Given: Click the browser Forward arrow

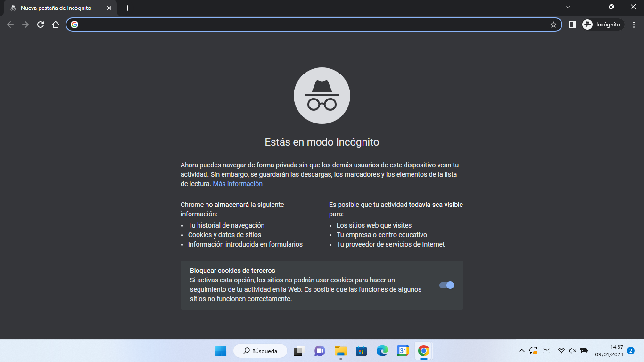Looking at the screenshot, I should point(25,25).
